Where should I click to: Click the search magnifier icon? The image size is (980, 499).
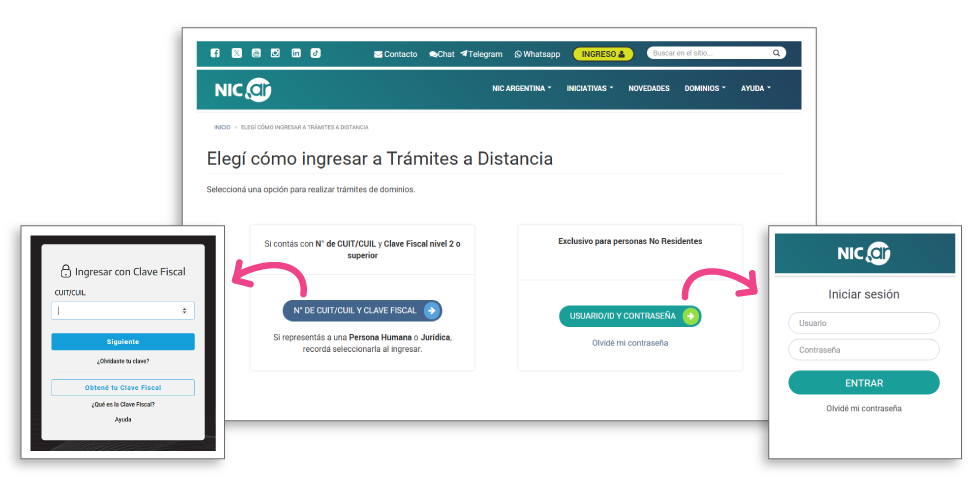(777, 53)
